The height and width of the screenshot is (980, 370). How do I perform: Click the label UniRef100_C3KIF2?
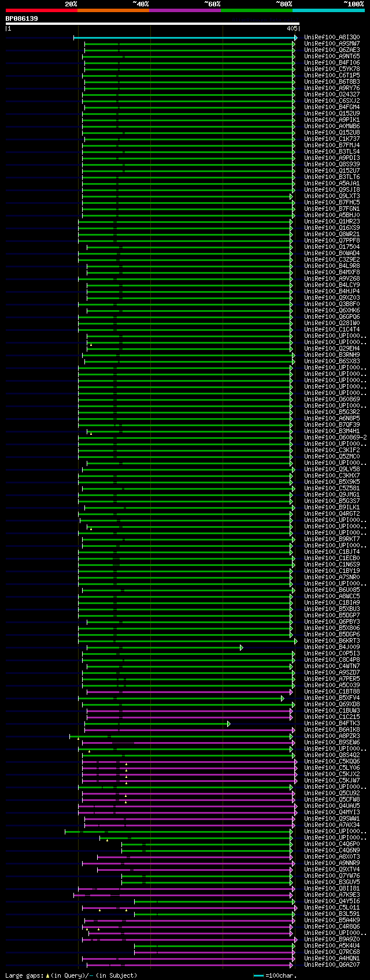pos(332,450)
